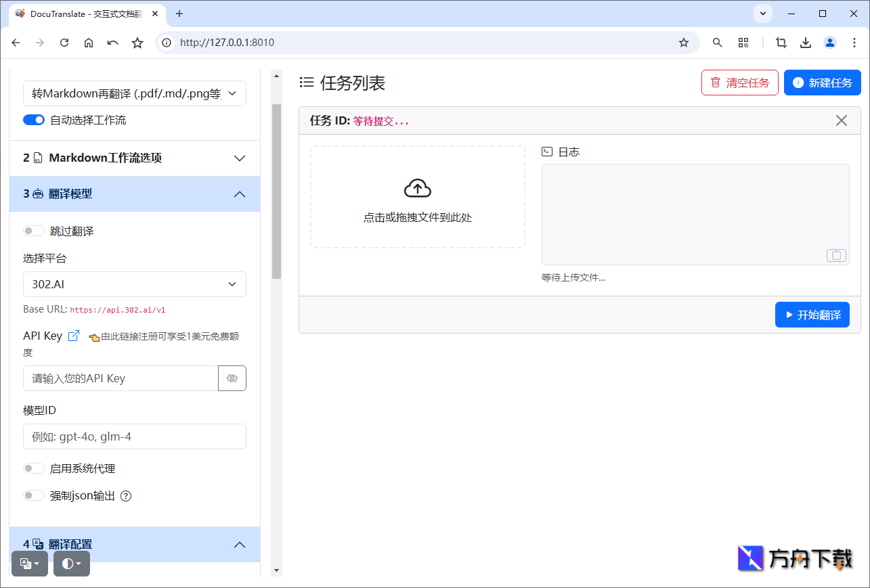Open the 转Markdown再翻译 workflow dropdown
The height and width of the screenshot is (588, 870).
coord(134,93)
